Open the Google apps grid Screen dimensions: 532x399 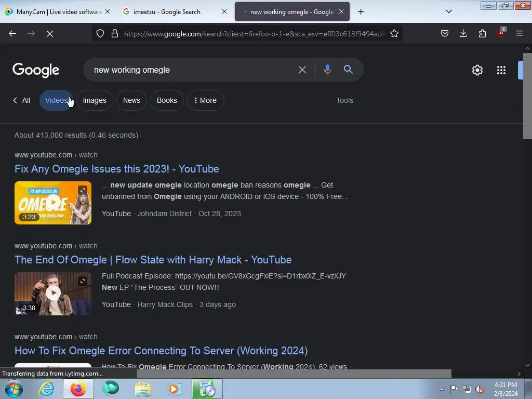pos(501,70)
